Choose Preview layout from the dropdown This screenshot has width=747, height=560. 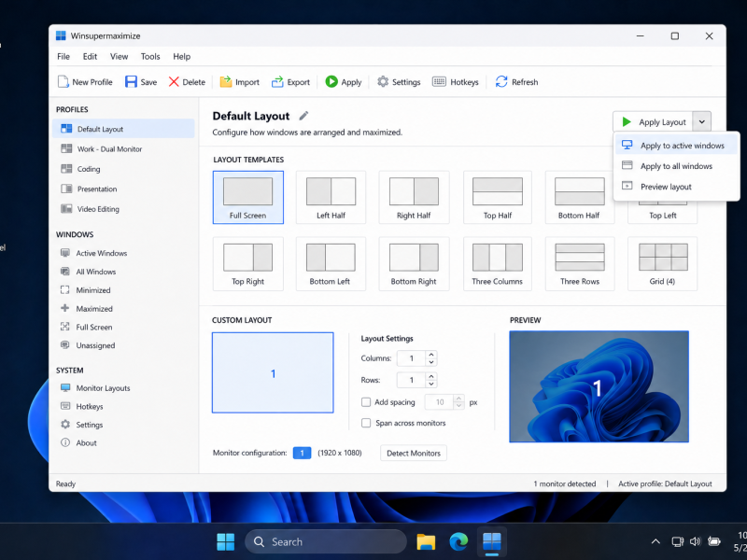(676, 187)
